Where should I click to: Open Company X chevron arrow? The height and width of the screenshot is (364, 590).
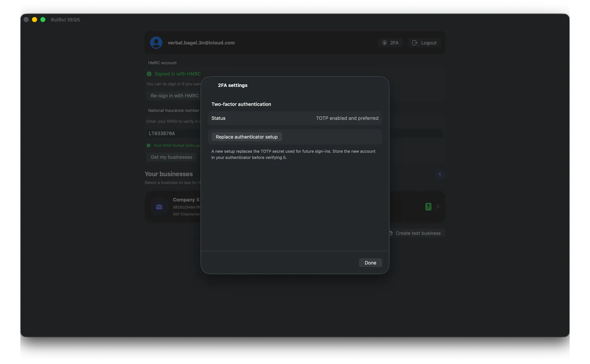[x=438, y=207]
